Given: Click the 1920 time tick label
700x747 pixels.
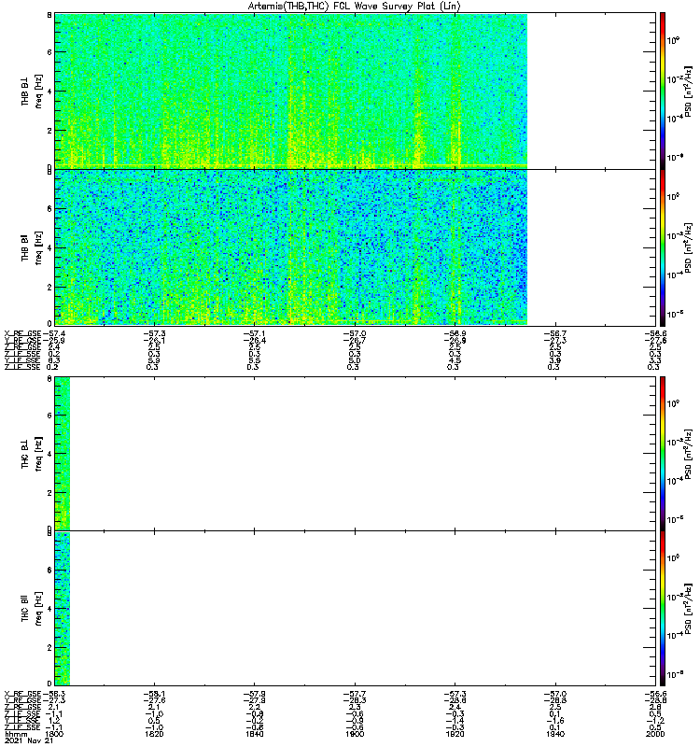Looking at the screenshot, I should pyautogui.click(x=456, y=735).
